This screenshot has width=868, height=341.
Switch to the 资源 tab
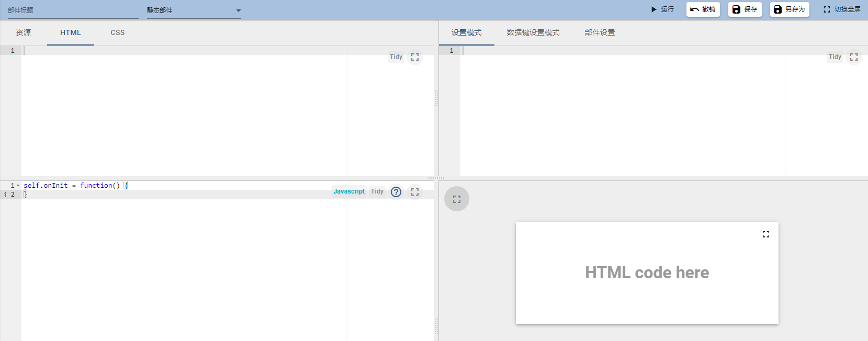[24, 32]
